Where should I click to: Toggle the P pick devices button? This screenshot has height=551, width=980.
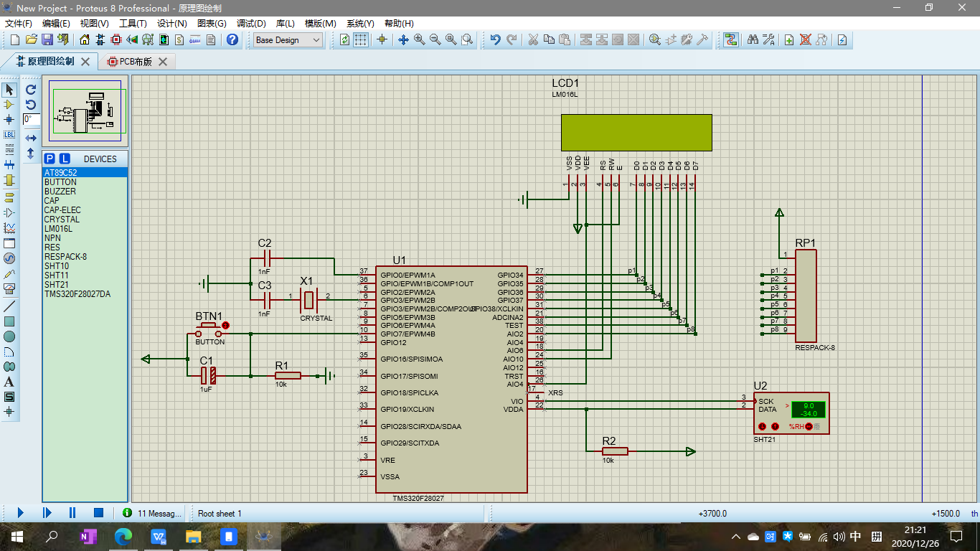(x=50, y=159)
